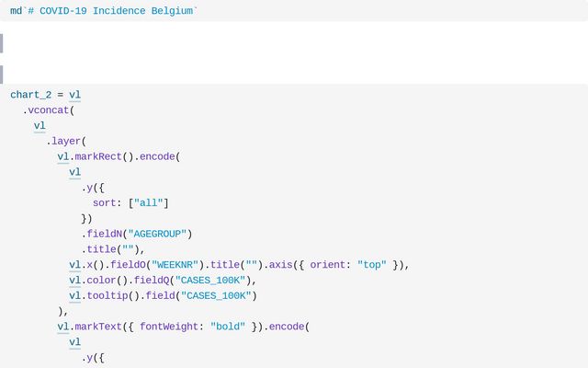Image resolution: width=588 pixels, height=368 pixels.
Task: Click the underlined vl before .tooltip()
Action: (74, 296)
